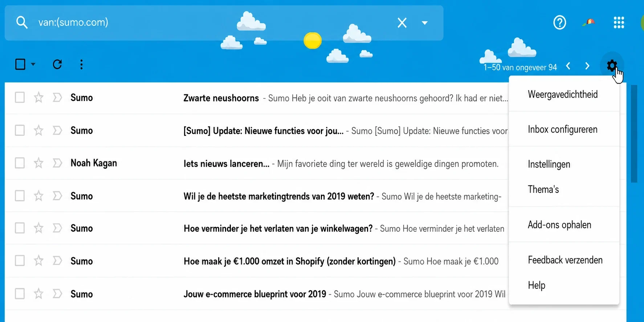Click the vertical scrollbar thumb
This screenshot has height=322, width=644.
tap(634, 134)
